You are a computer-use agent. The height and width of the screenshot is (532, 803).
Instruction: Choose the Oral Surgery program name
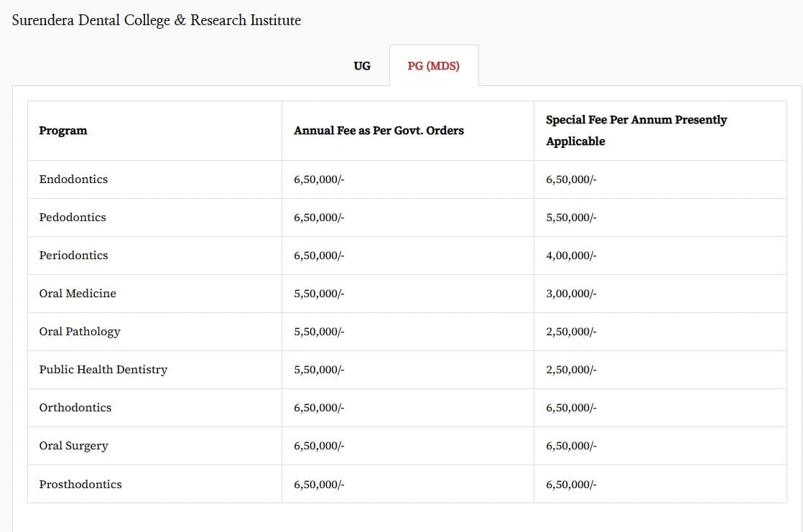[73, 446]
